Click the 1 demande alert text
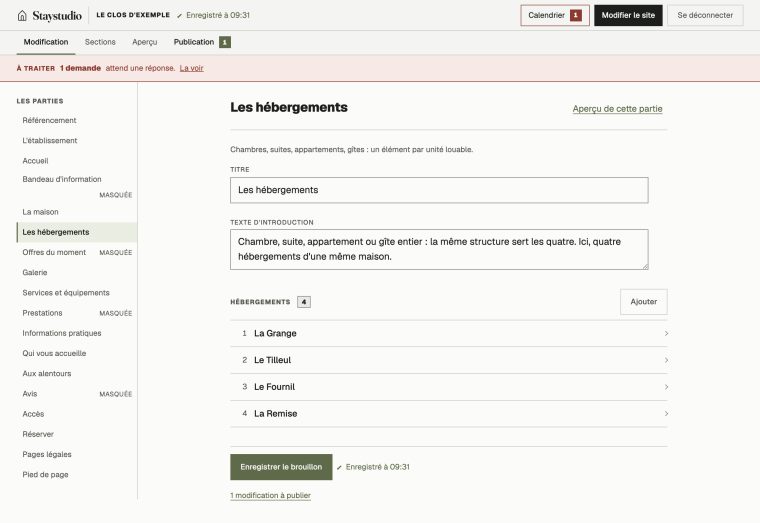The width and height of the screenshot is (760, 523). click(80, 68)
